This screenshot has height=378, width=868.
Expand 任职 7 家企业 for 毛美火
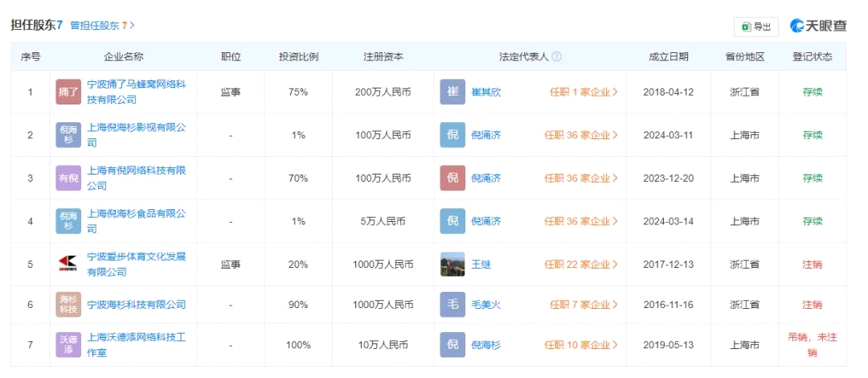click(x=584, y=305)
